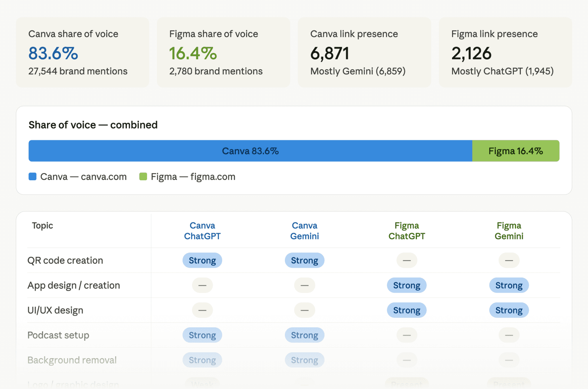Click the blue 83.6% value in the Canva card
The height and width of the screenshot is (389, 588).
[x=53, y=53]
